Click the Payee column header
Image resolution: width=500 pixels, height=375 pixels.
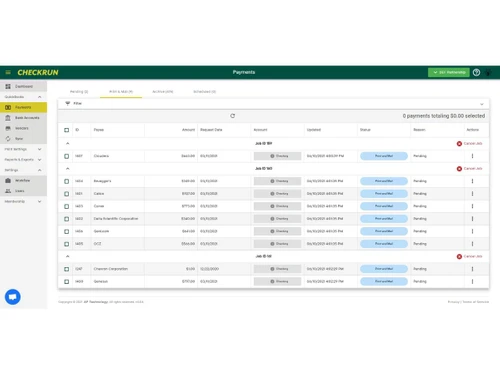pyautogui.click(x=99, y=130)
